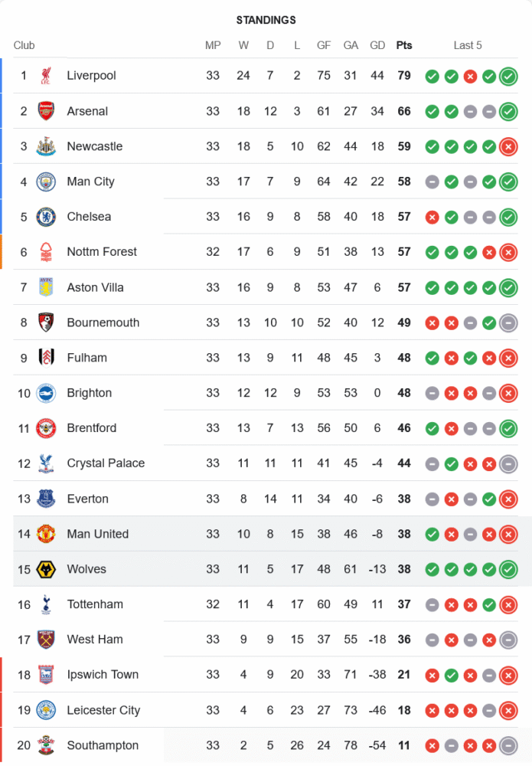Click the Newcastle club crest icon
532x766 pixels.
[46, 146]
